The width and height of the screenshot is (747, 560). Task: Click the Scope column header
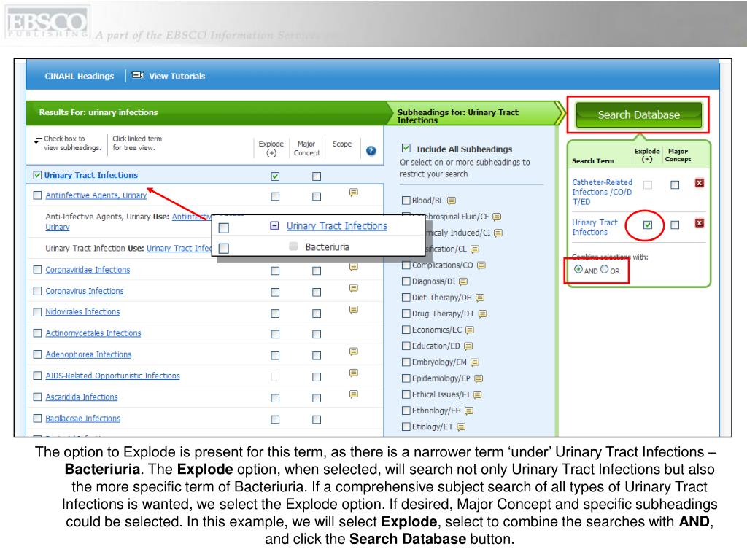click(342, 144)
